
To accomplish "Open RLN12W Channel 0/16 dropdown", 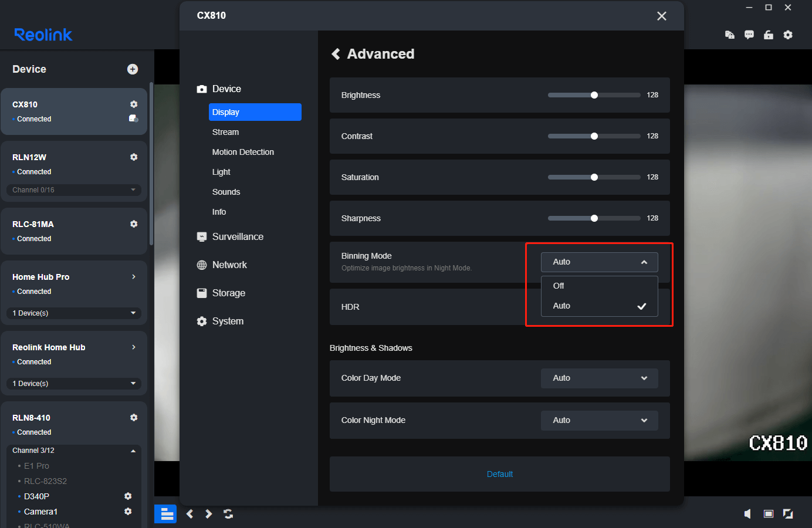I will [74, 189].
